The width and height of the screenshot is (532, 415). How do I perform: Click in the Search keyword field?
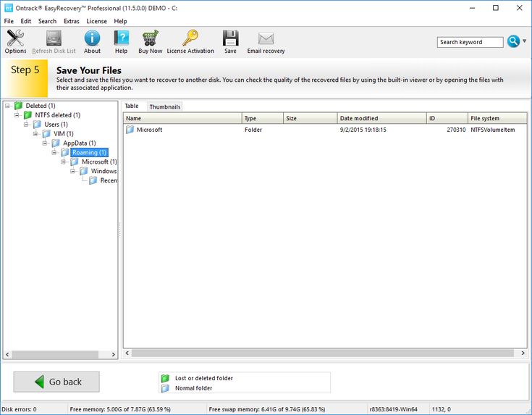[470, 42]
